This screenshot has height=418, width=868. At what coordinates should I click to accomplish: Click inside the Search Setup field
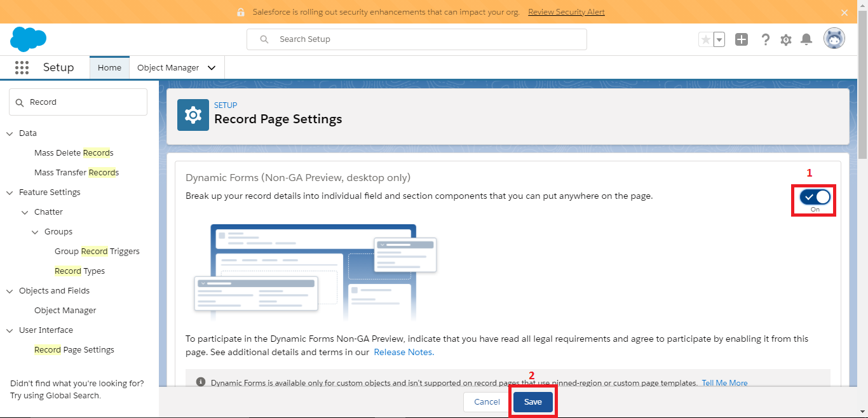click(416, 39)
